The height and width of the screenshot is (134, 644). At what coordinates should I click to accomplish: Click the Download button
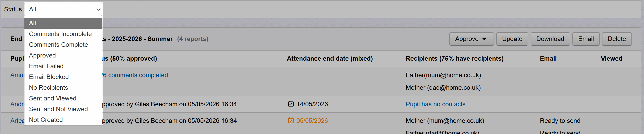coord(550,39)
